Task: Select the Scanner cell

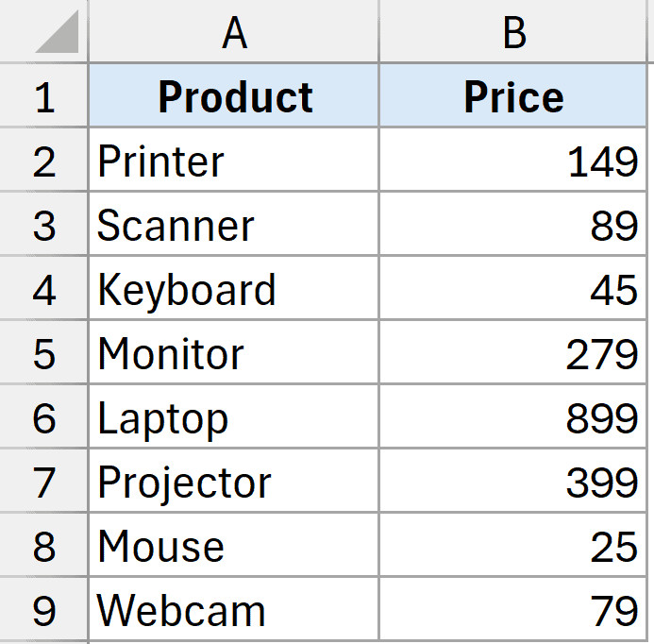Action: 234,226
